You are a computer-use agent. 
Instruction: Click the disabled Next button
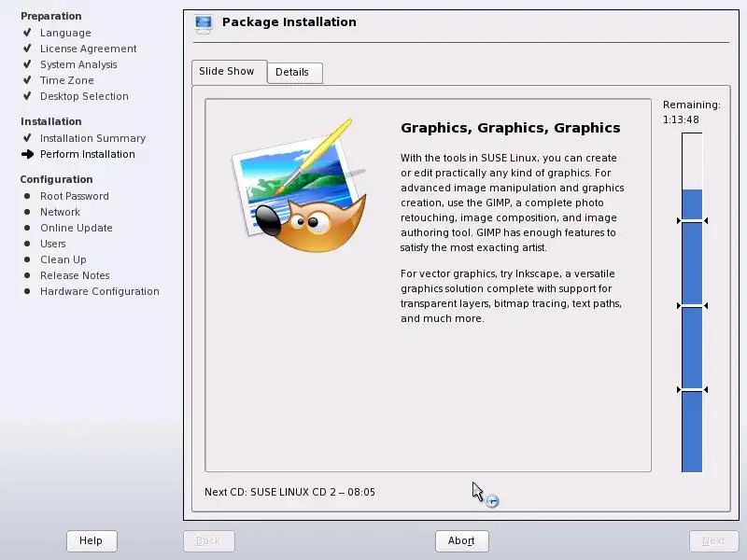[x=713, y=541]
